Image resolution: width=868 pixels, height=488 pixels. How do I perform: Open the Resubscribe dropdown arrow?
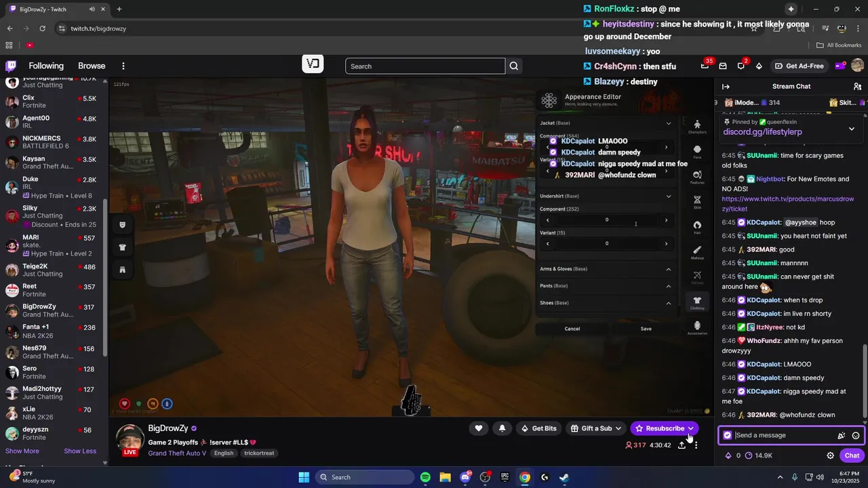coord(691,428)
